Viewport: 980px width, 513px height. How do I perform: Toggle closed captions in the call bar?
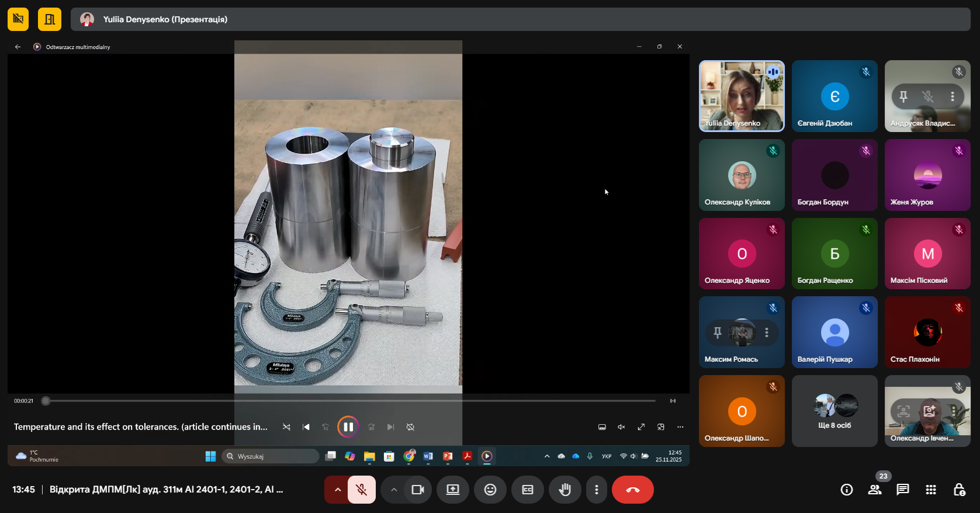click(x=528, y=490)
